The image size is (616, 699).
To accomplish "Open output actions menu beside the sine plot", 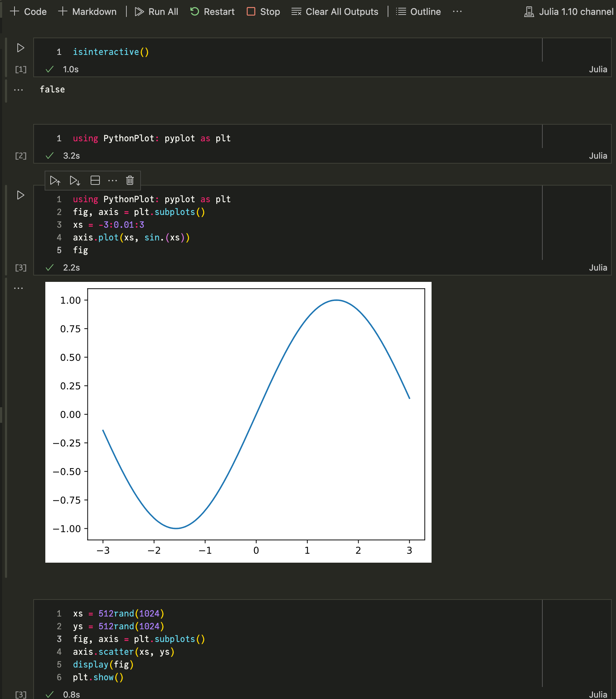I will 18,288.
